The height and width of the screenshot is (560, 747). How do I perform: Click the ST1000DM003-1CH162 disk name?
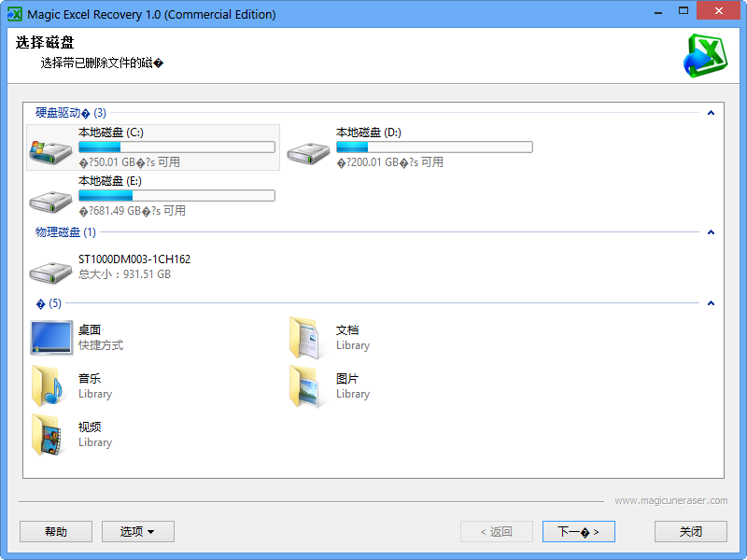(x=134, y=259)
